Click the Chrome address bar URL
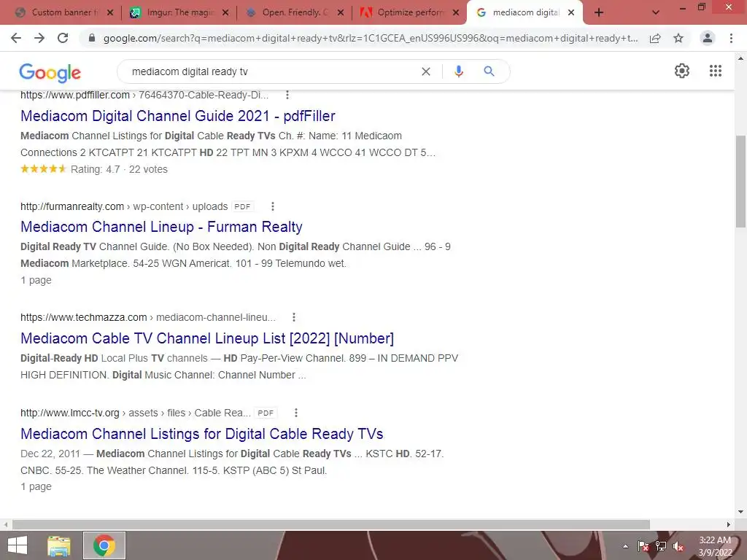This screenshot has height=560, width=747. 370,38
